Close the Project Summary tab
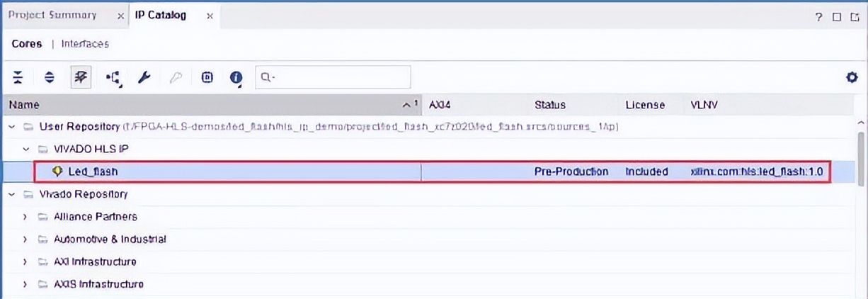Screen dimensions: 868x299 (120, 16)
